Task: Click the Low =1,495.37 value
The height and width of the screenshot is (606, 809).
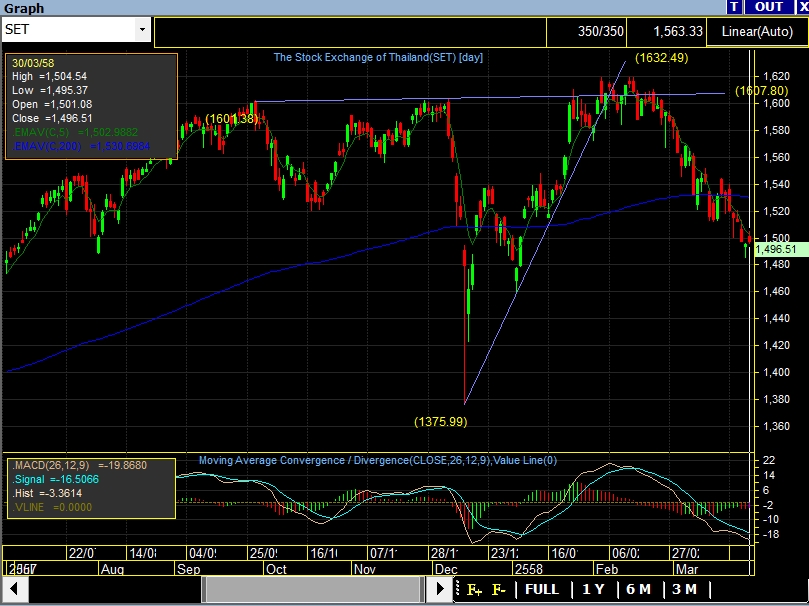Action: (50, 90)
